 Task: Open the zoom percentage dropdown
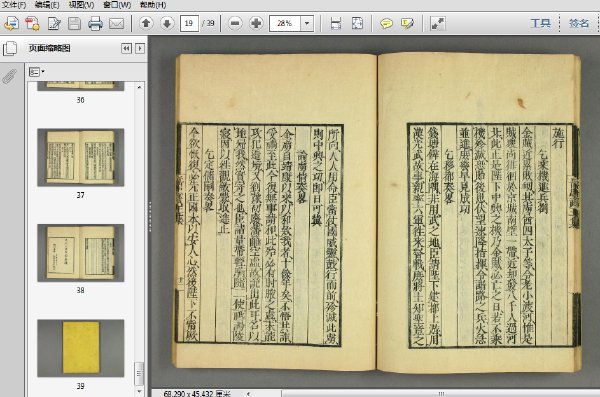[307, 24]
